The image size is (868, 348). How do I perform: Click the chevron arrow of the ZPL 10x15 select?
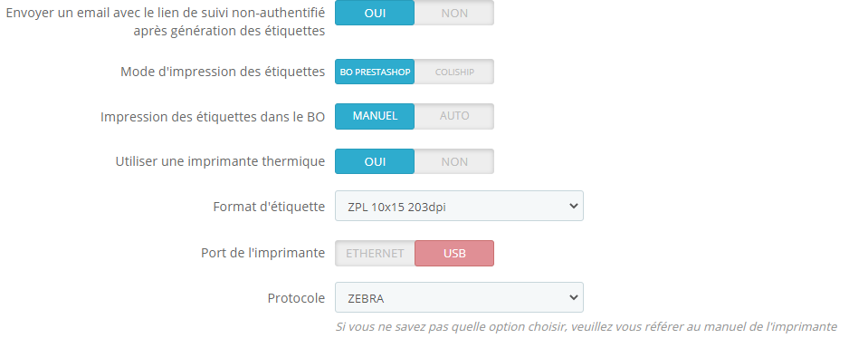(574, 206)
